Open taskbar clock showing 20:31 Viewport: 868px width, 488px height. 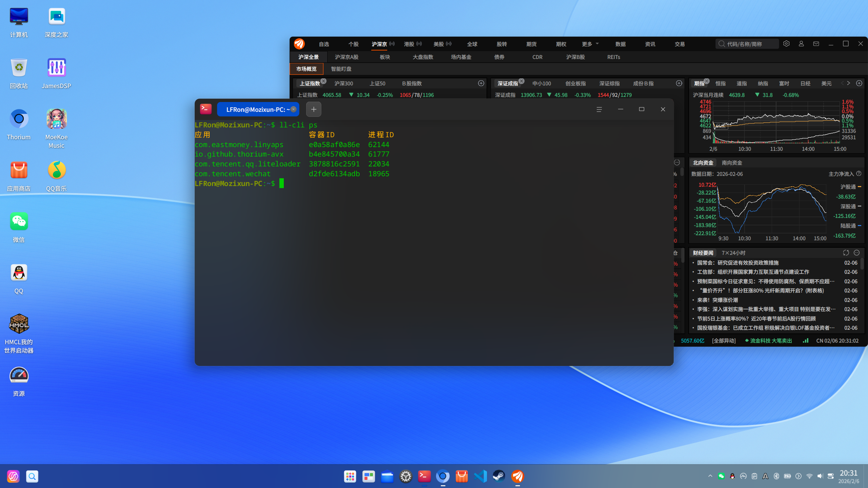point(849,476)
